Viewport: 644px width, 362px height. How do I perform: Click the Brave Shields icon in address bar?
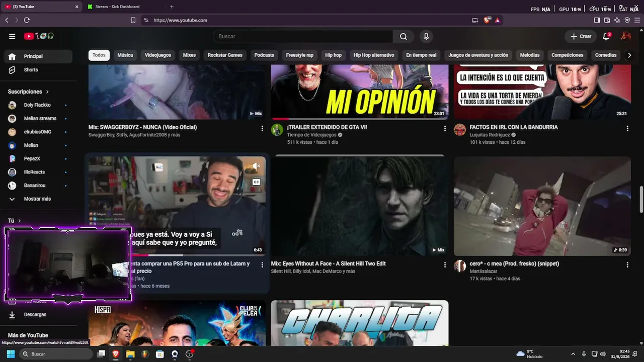tap(487, 20)
